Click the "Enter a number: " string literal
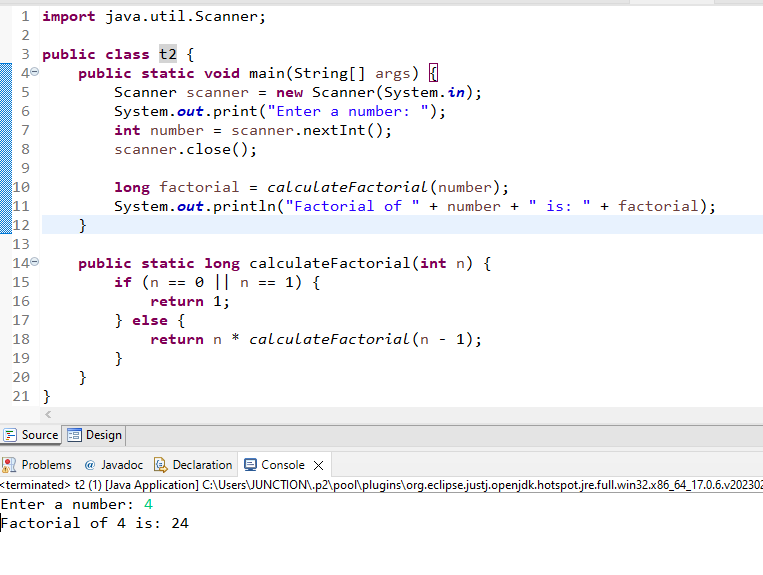 click(x=348, y=111)
